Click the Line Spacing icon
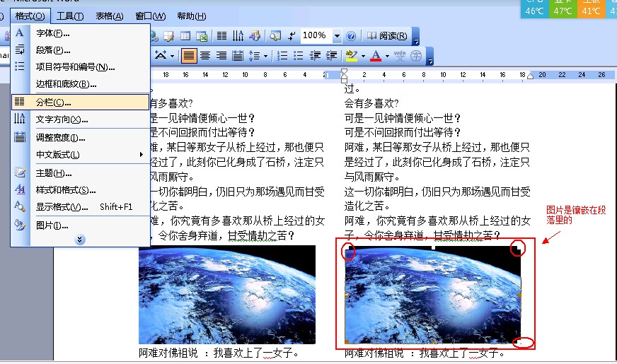Screen dimensions: 617x364 [254, 56]
